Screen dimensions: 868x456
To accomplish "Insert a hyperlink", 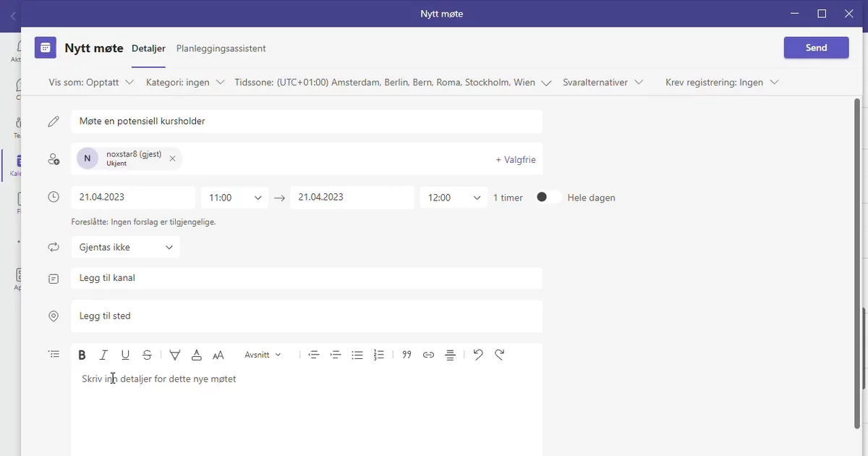I will [428, 355].
